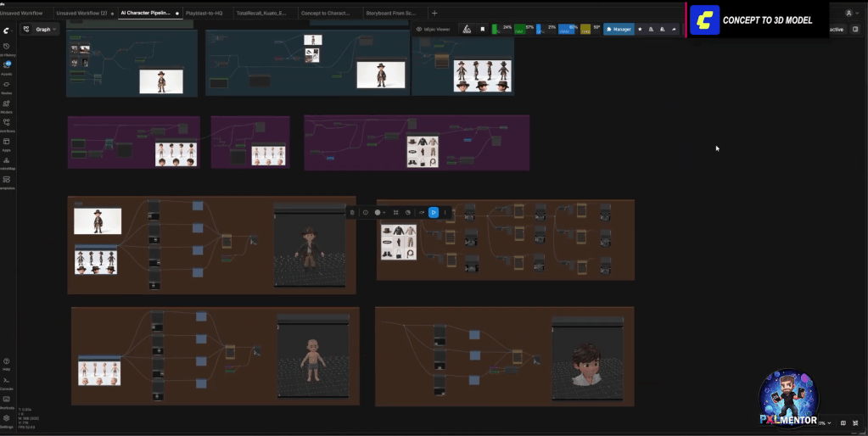Open the Workflows sidebar panel
The height and width of the screenshot is (436, 868).
coord(7,125)
